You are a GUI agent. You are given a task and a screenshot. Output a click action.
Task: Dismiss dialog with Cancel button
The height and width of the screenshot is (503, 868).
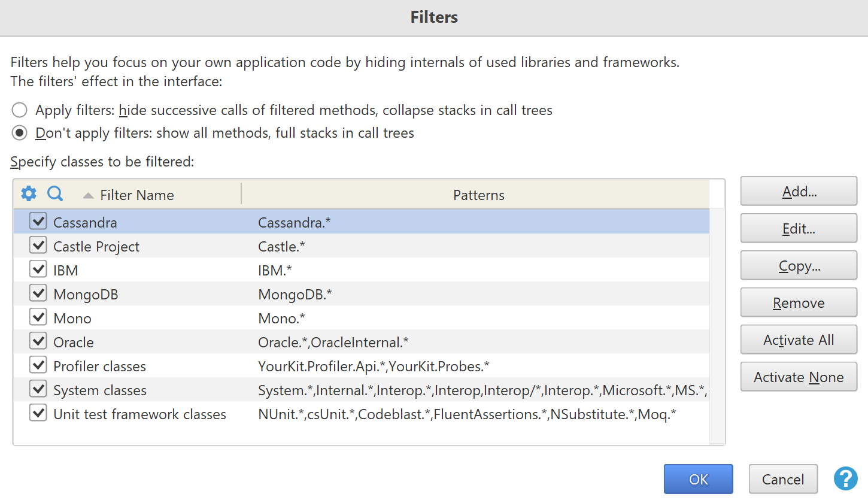click(x=783, y=479)
